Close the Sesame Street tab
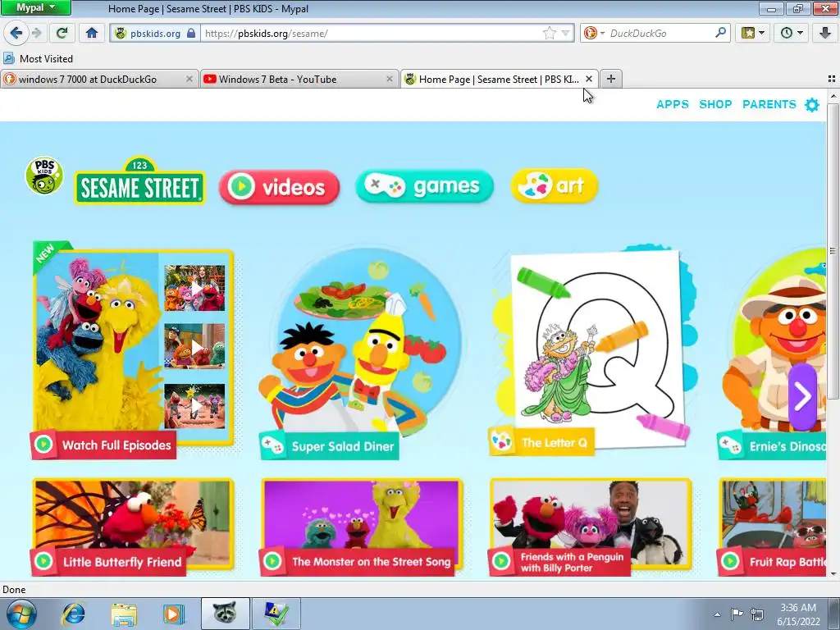This screenshot has height=630, width=840. [x=589, y=79]
